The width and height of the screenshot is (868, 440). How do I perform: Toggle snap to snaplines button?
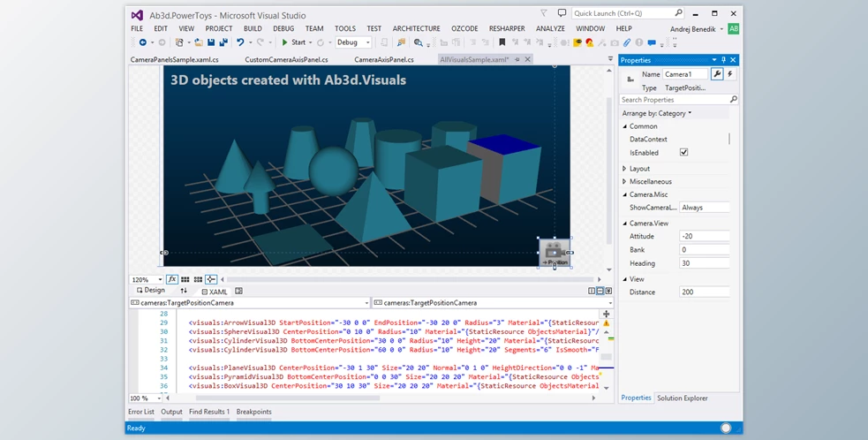coord(211,279)
